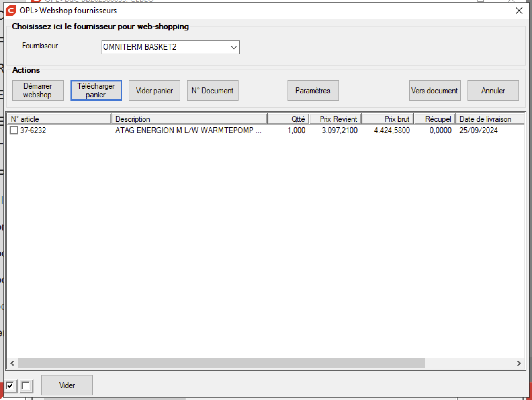Open the Fournisseur dropdown list

click(234, 47)
